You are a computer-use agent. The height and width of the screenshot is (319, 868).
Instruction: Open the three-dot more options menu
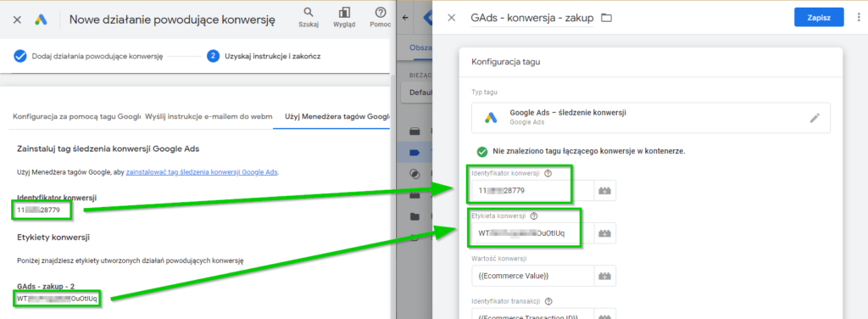[858, 17]
